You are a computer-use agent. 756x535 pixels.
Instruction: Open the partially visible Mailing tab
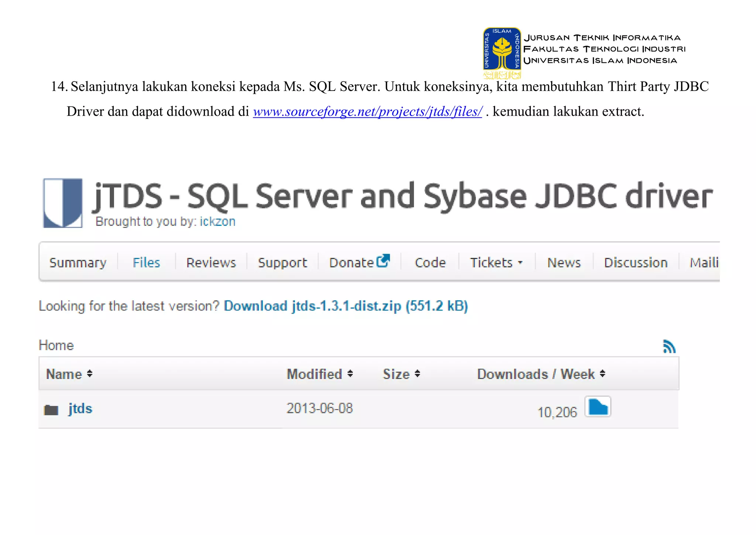click(704, 262)
